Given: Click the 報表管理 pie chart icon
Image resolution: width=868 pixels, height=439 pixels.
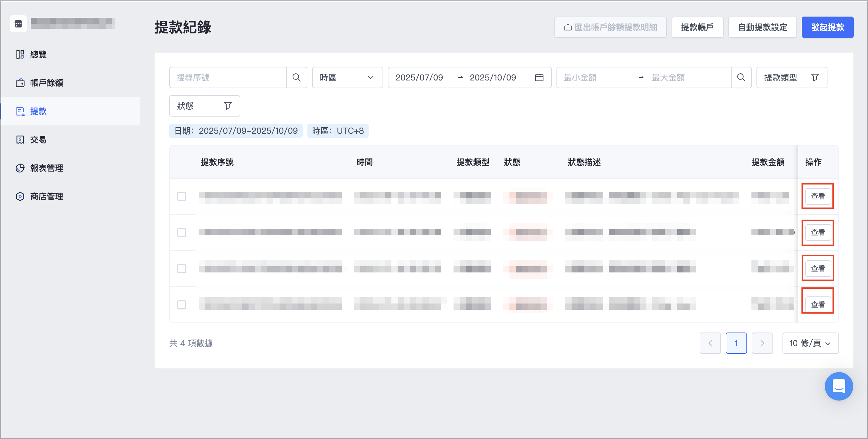Looking at the screenshot, I should [x=20, y=168].
